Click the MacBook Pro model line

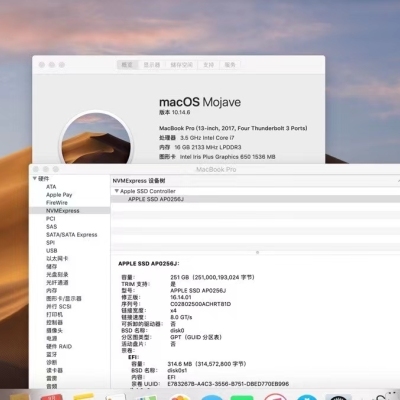coord(233,128)
